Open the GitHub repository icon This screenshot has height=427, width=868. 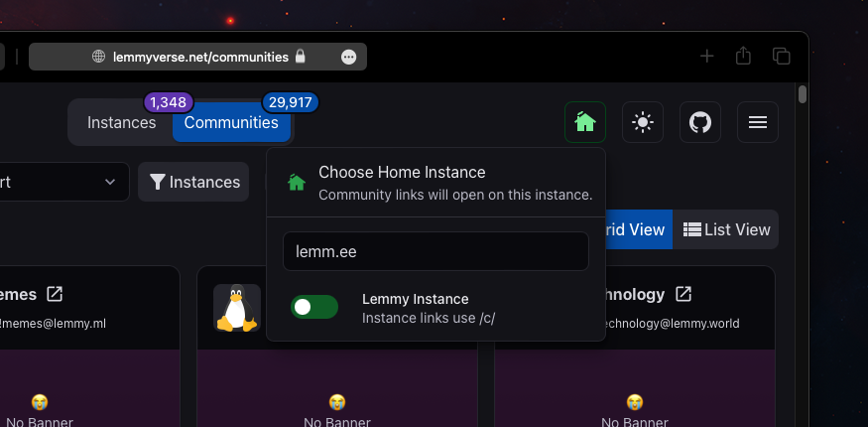pos(700,122)
